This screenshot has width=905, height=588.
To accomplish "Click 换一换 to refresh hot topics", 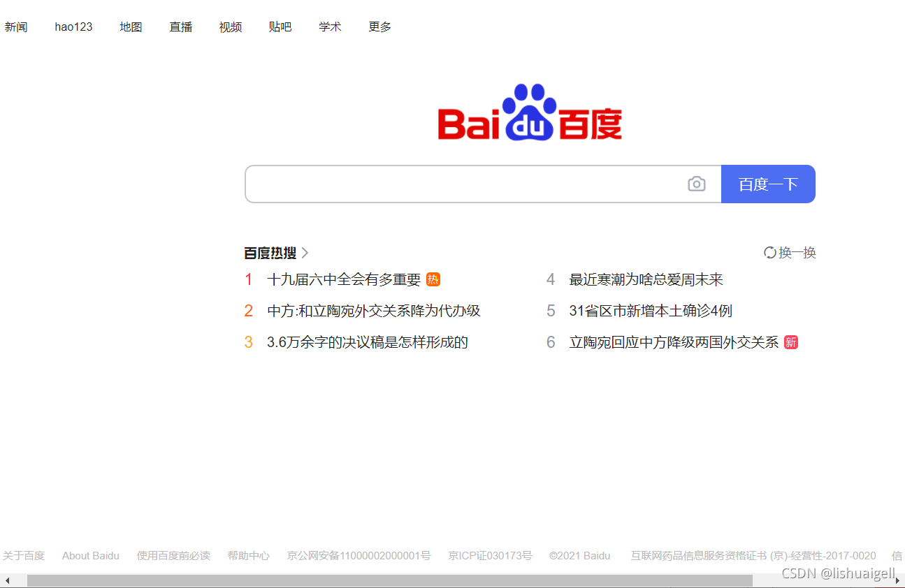I will click(797, 253).
